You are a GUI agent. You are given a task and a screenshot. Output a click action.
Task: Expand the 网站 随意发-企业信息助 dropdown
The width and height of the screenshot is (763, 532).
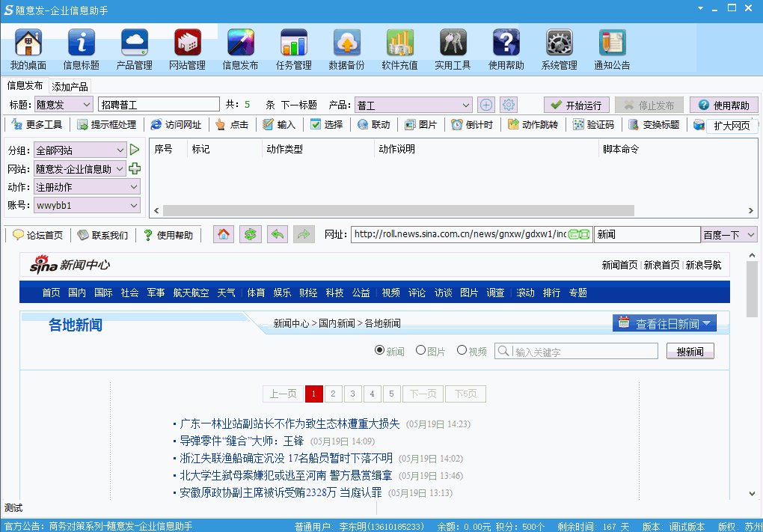click(120, 168)
